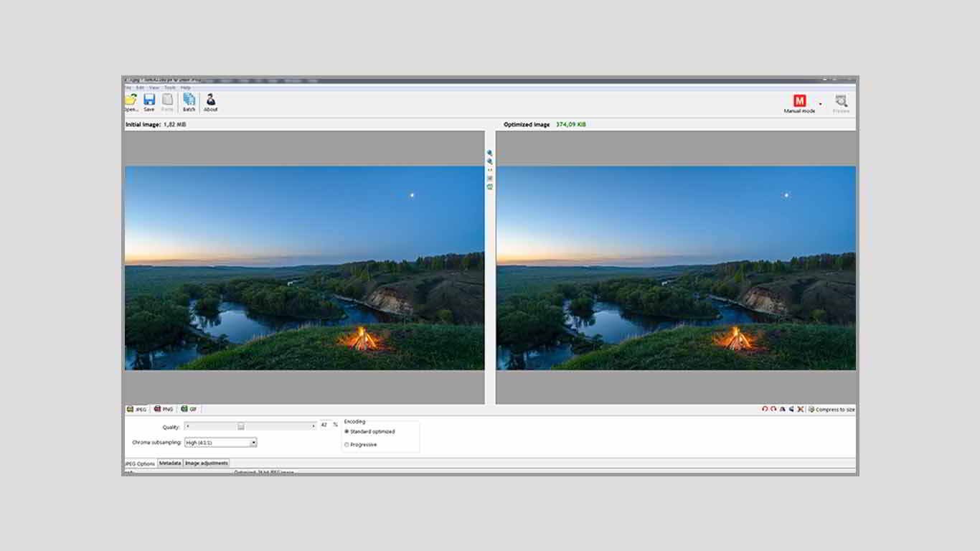980x551 pixels.
Task: Open the Metadata tab
Action: 170,463
